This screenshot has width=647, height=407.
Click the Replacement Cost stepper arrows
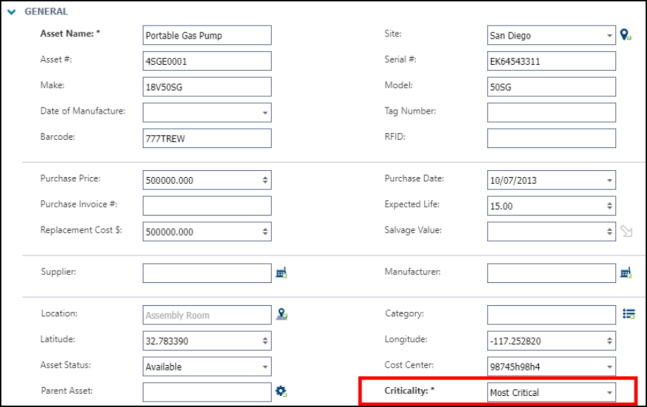click(x=265, y=232)
